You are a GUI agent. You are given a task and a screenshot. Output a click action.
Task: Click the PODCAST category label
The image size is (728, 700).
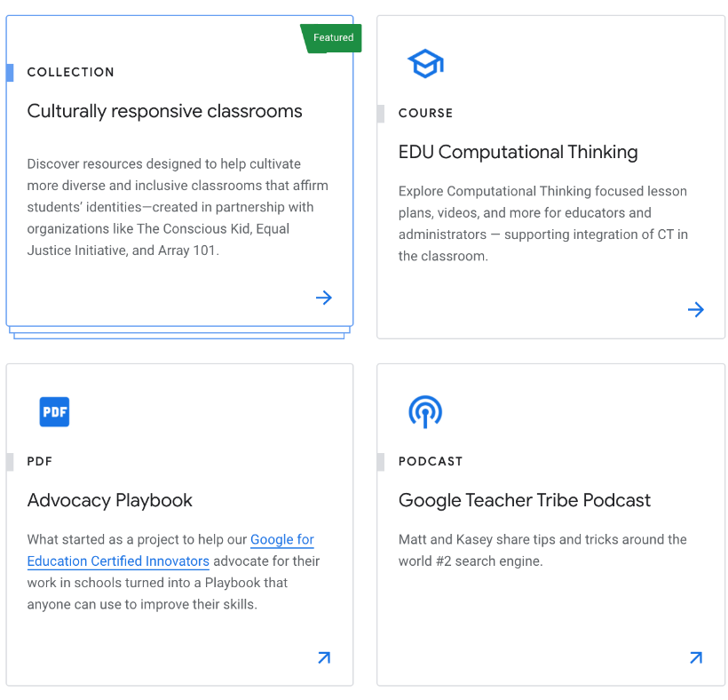430,461
